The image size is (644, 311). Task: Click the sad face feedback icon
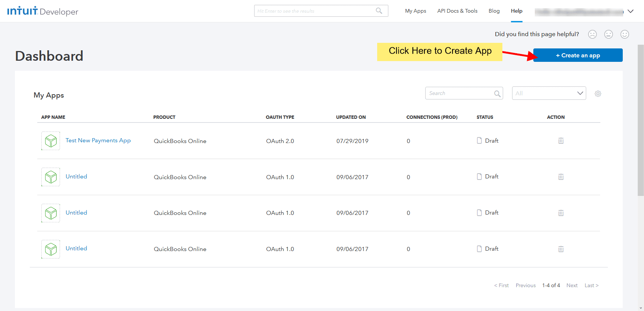click(x=592, y=34)
